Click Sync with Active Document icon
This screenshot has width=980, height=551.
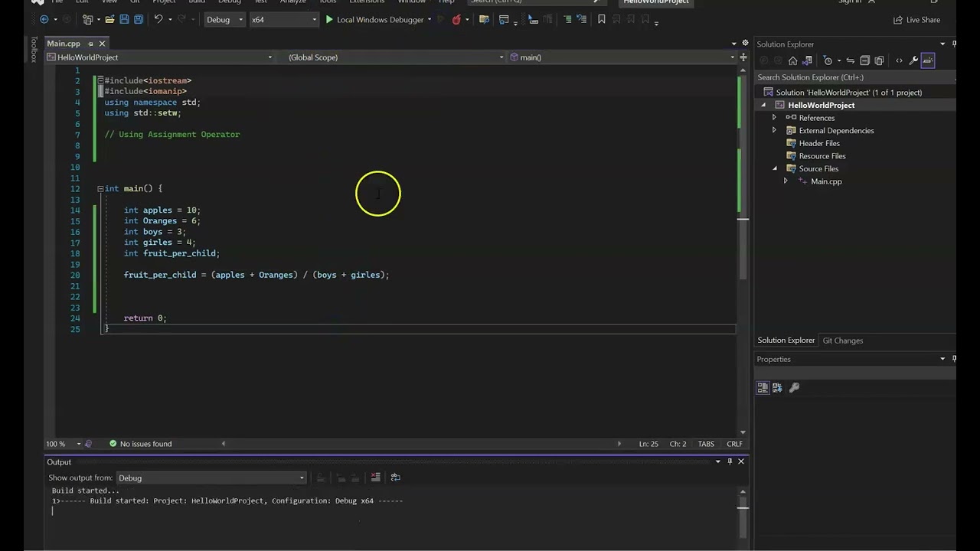pyautogui.click(x=850, y=60)
